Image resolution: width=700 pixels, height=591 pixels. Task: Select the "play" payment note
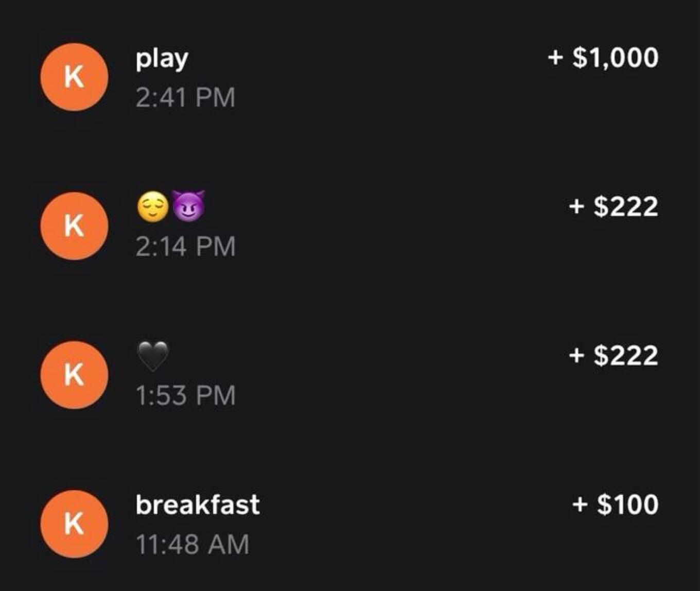(162, 59)
